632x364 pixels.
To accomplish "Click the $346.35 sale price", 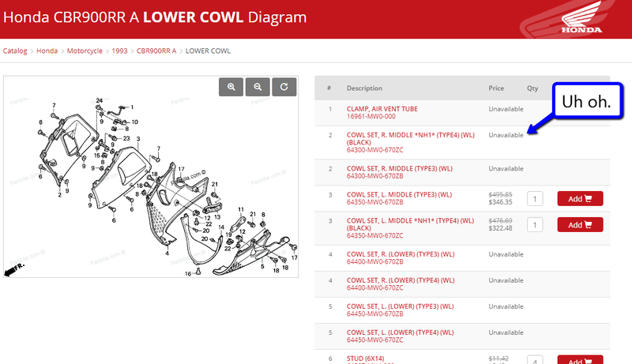I will tap(500, 202).
